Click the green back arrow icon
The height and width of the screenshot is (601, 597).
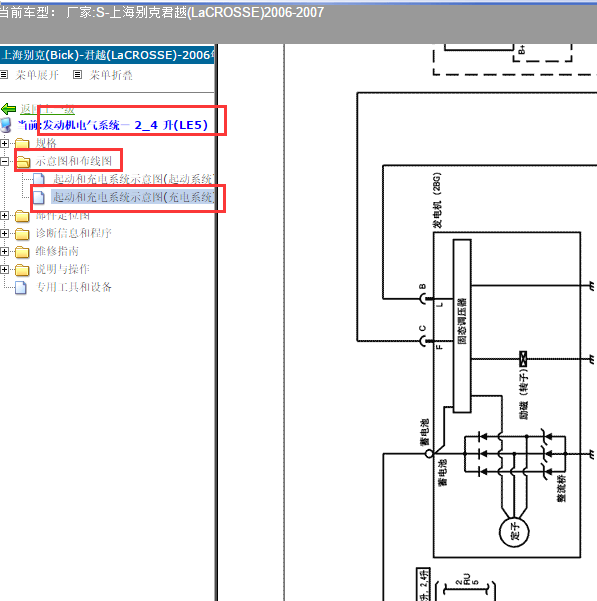pyautogui.click(x=9, y=109)
